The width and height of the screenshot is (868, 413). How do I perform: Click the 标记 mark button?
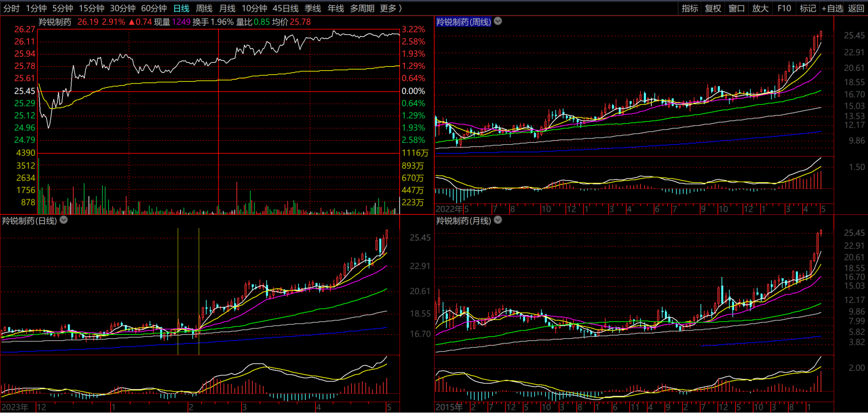click(807, 8)
